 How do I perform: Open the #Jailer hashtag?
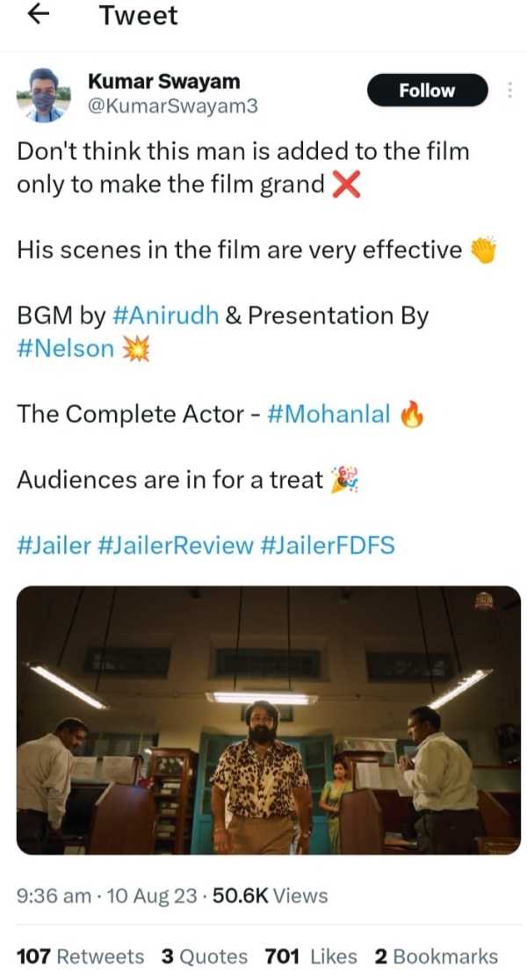[x=54, y=545]
